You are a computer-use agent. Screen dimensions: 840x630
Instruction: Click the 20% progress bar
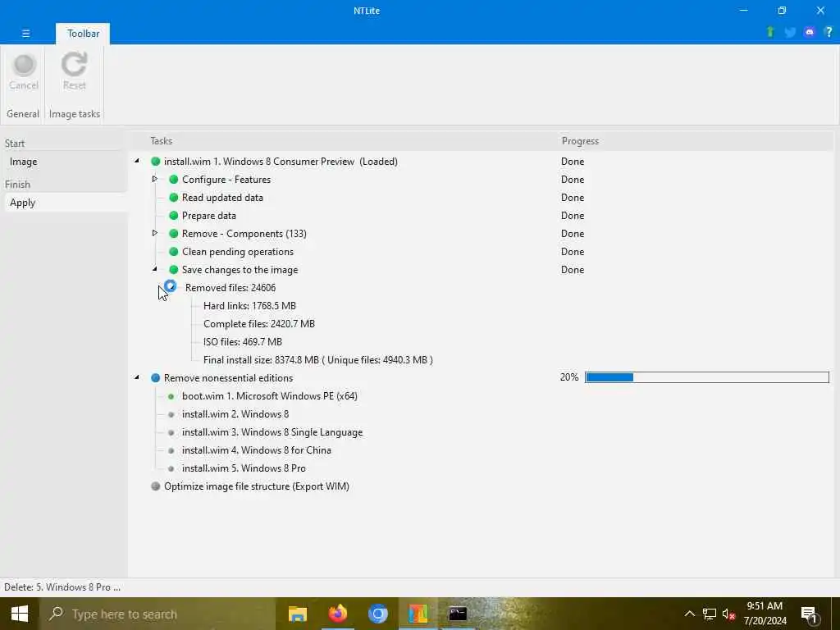pyautogui.click(x=706, y=377)
